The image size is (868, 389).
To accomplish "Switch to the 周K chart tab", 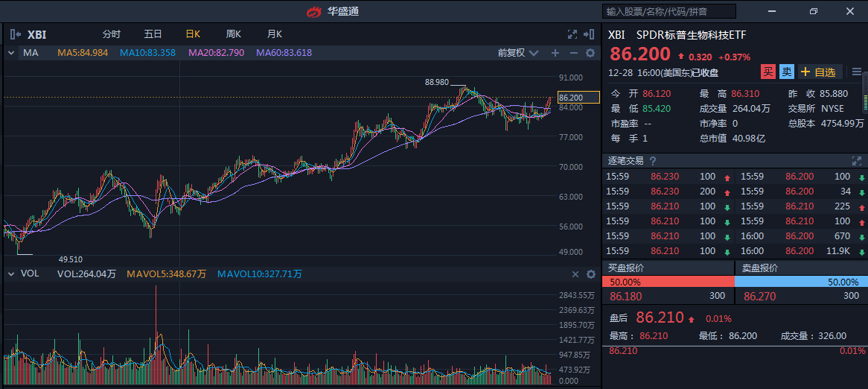I will pyautogui.click(x=234, y=34).
